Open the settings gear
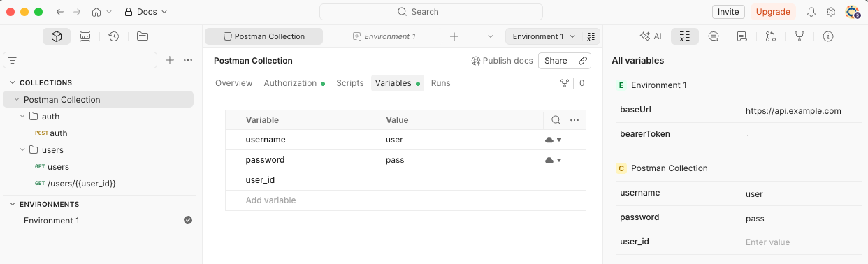 tap(831, 12)
